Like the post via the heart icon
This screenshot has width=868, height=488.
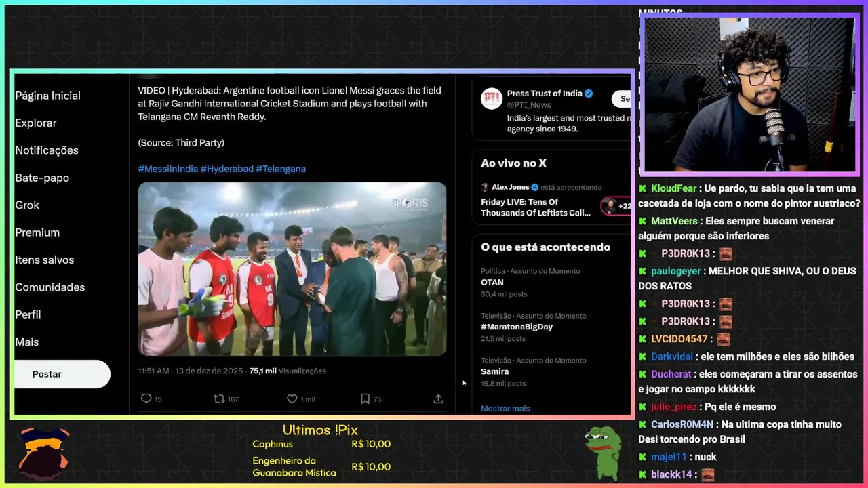(292, 399)
